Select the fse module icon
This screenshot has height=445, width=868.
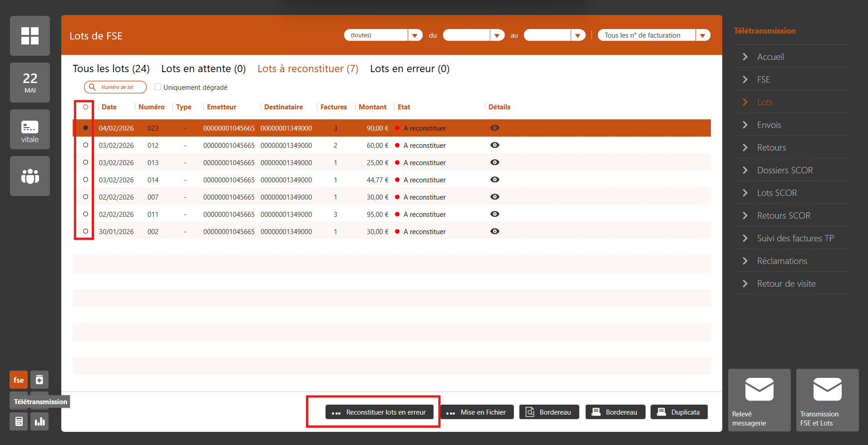click(x=19, y=380)
